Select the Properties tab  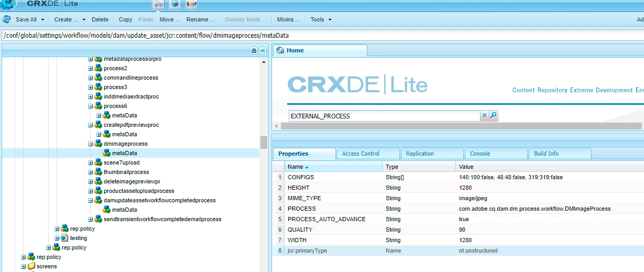tap(304, 154)
